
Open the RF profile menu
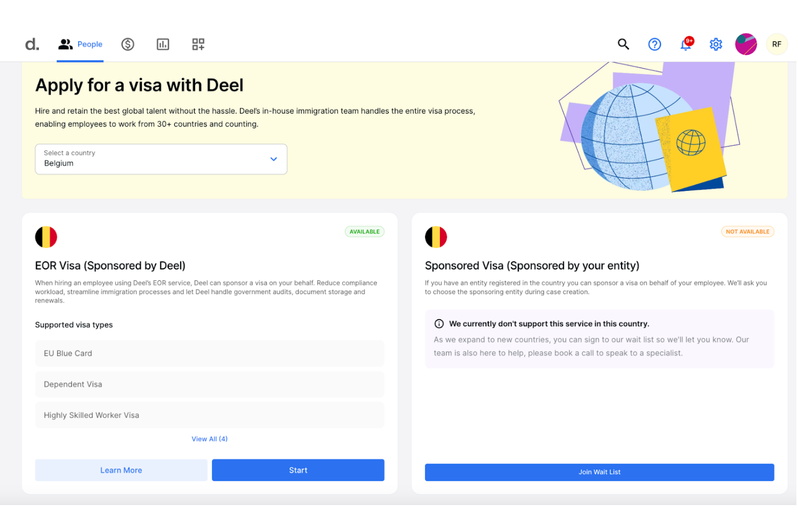(x=777, y=44)
